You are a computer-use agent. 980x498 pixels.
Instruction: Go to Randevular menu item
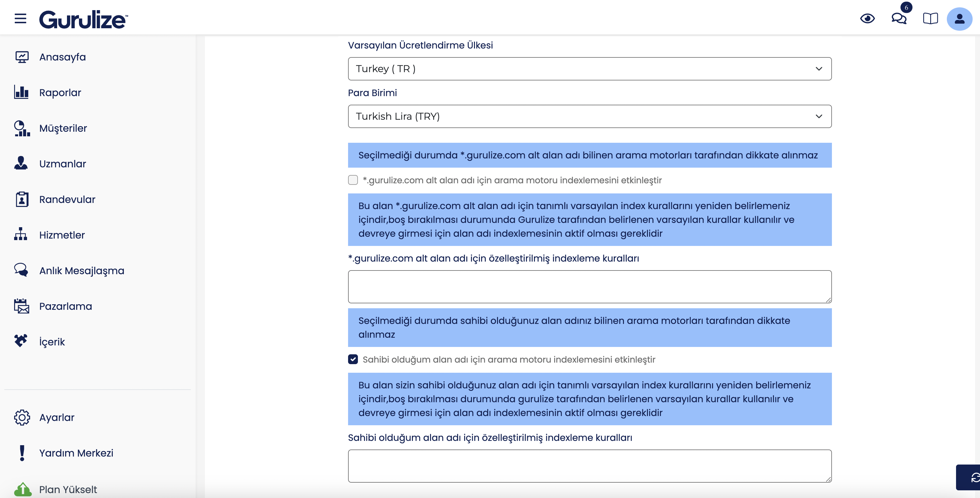[x=67, y=199]
